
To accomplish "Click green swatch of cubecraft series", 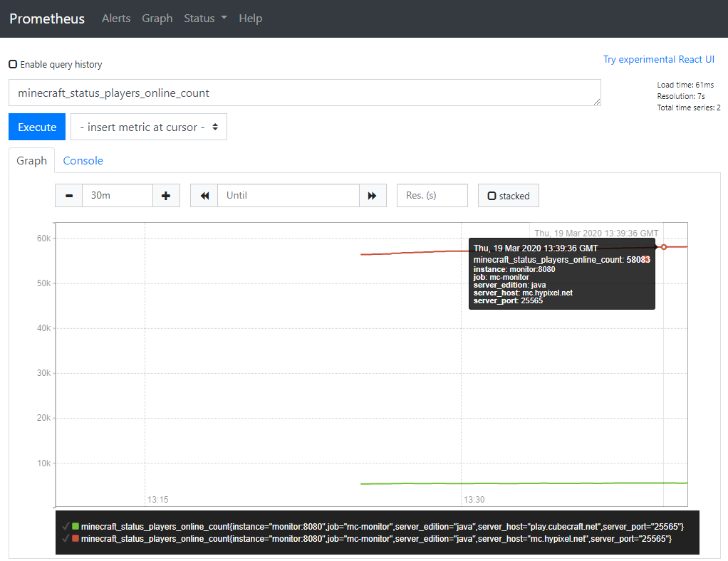I will pos(76,526).
